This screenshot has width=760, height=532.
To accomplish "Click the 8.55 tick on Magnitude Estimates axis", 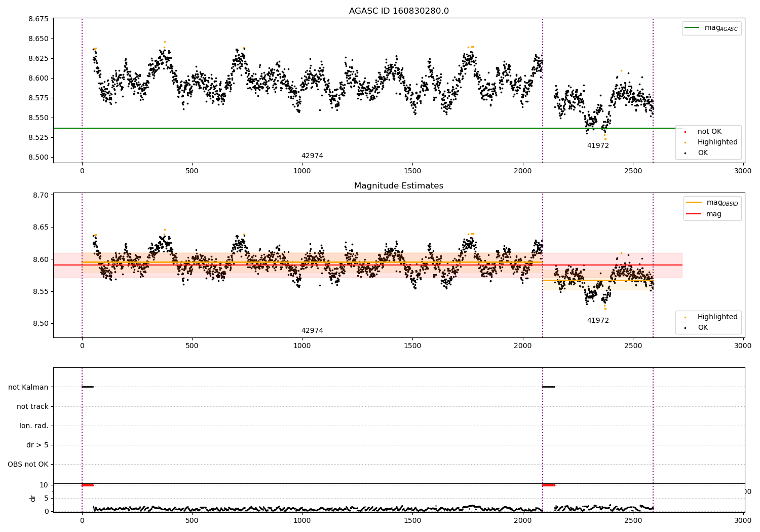I will tap(41, 292).
